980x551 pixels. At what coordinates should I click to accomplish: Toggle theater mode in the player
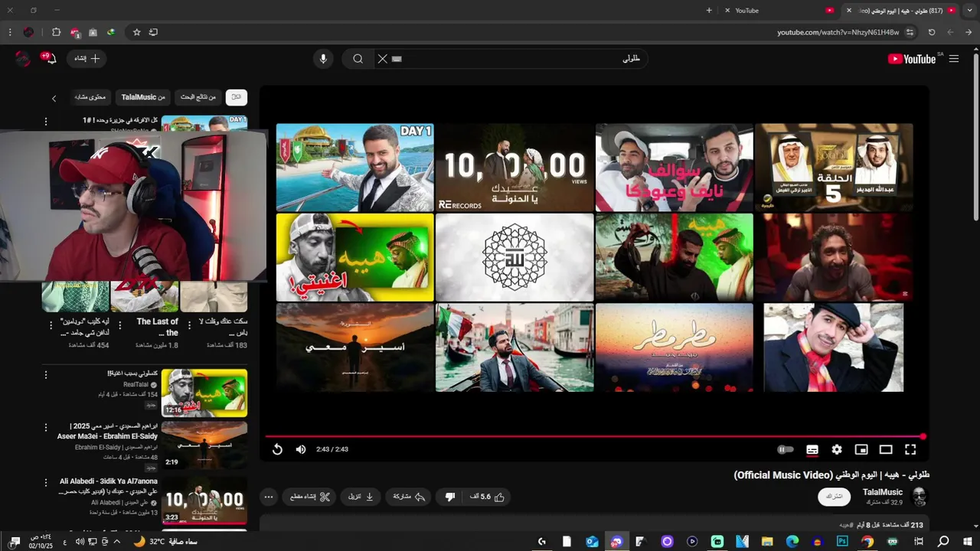[x=886, y=449]
